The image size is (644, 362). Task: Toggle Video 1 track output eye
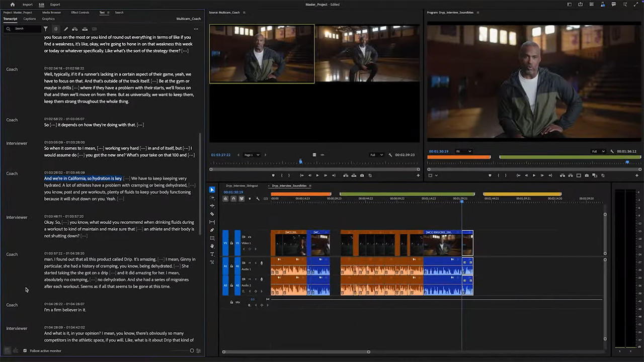pos(249,237)
